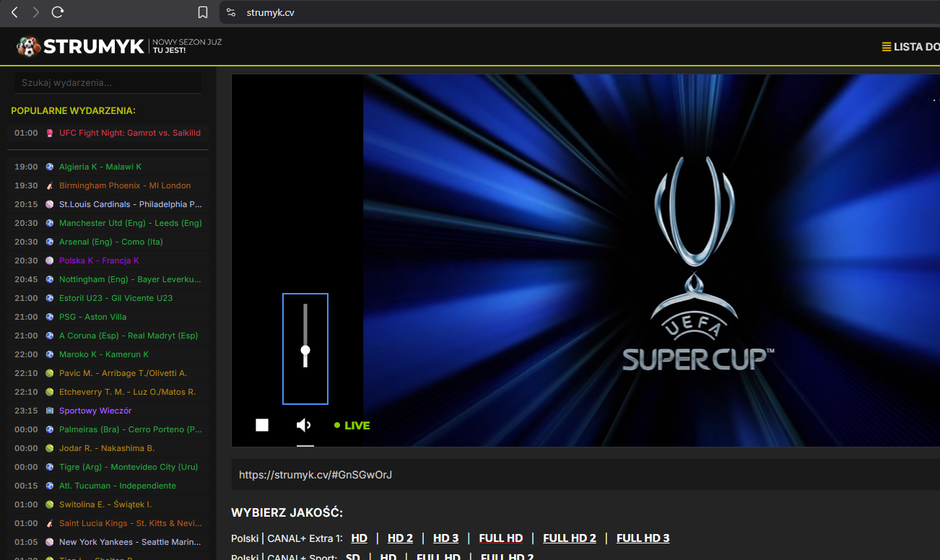Click the green LIVE indicator
The image size is (940, 560).
click(352, 426)
